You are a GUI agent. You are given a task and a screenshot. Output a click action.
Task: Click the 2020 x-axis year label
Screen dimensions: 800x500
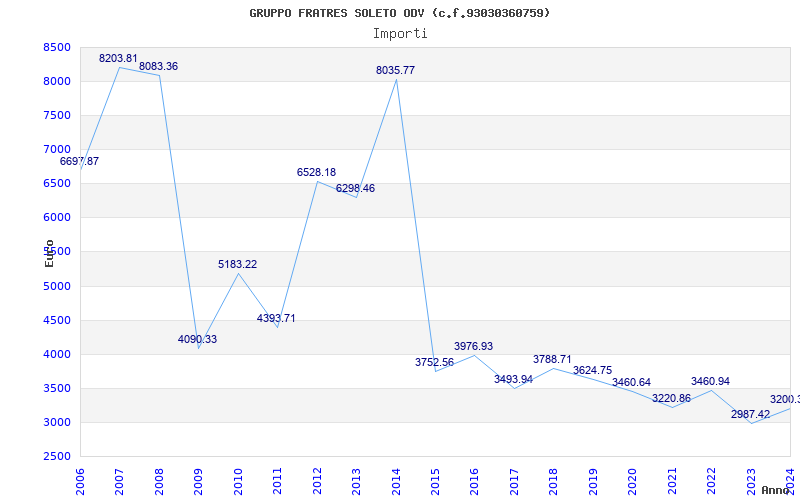click(633, 482)
